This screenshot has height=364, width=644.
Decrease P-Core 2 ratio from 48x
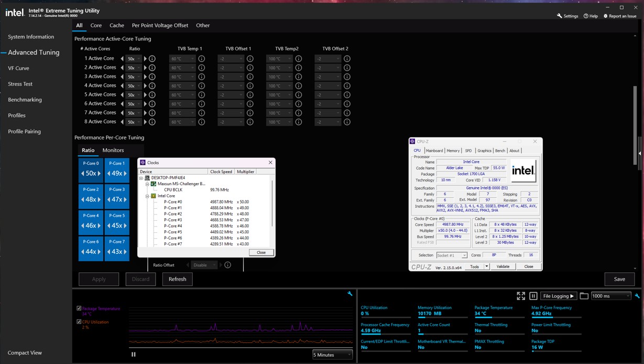pos(82,199)
